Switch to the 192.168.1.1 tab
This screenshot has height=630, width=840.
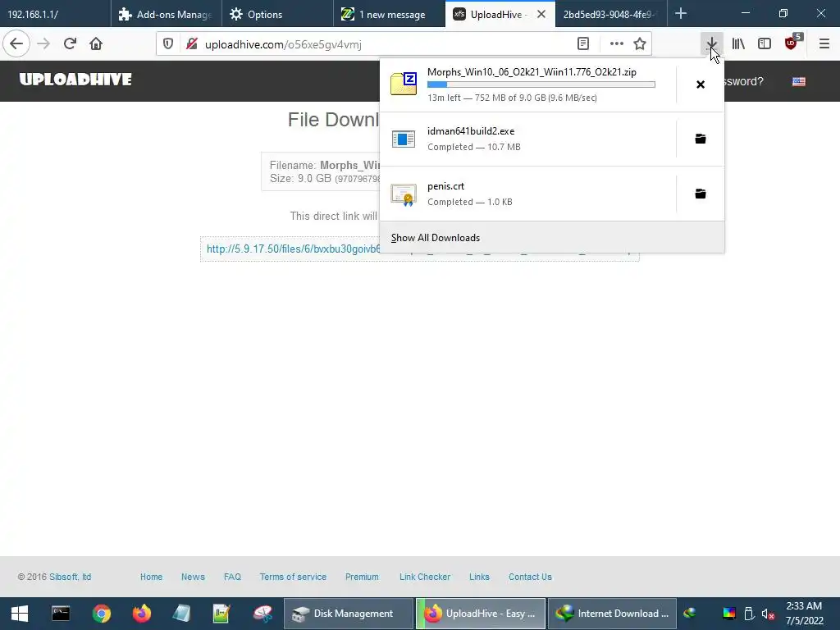coord(55,14)
